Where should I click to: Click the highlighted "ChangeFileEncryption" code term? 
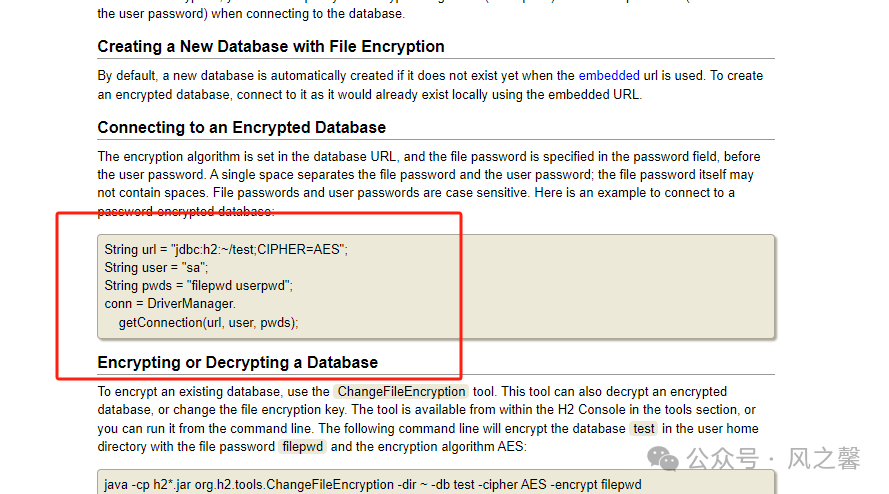[x=401, y=391]
